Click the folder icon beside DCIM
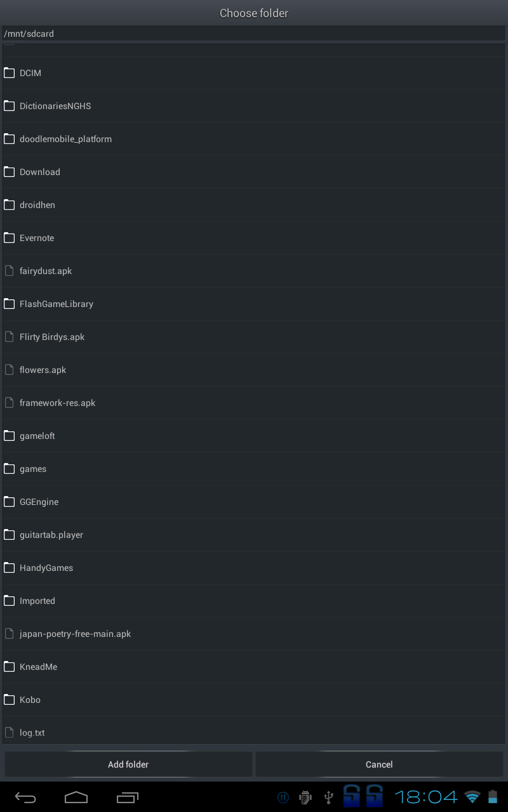 click(x=10, y=73)
